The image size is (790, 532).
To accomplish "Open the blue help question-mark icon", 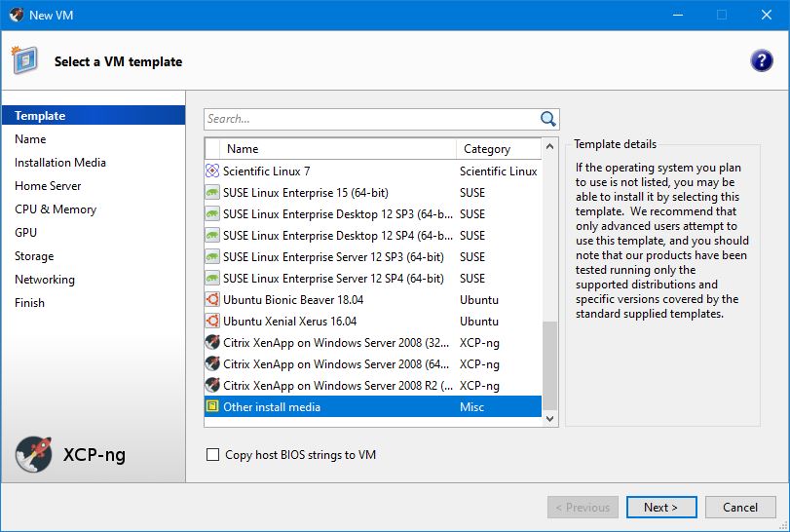I will [761, 61].
